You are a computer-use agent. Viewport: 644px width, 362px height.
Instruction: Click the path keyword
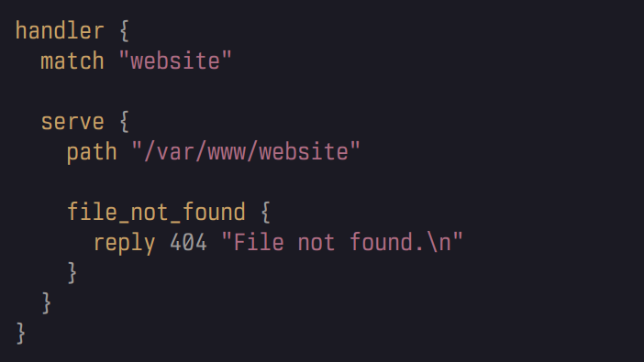pos(92,153)
